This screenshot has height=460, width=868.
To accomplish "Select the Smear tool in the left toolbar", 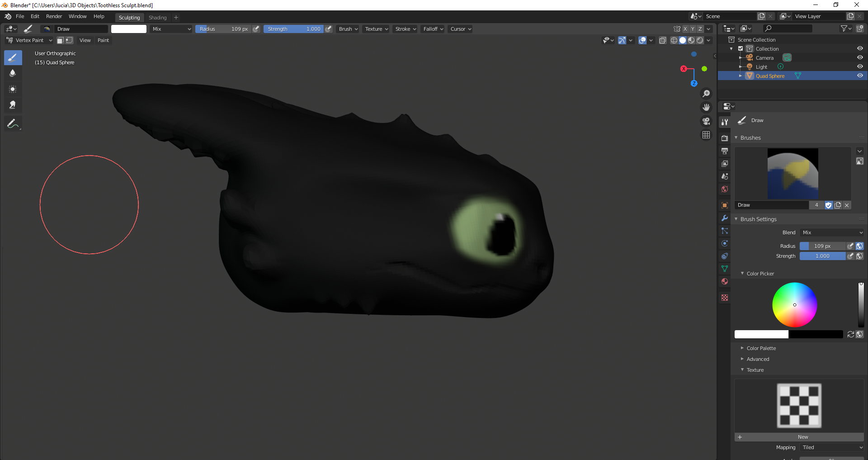I will pyautogui.click(x=13, y=105).
